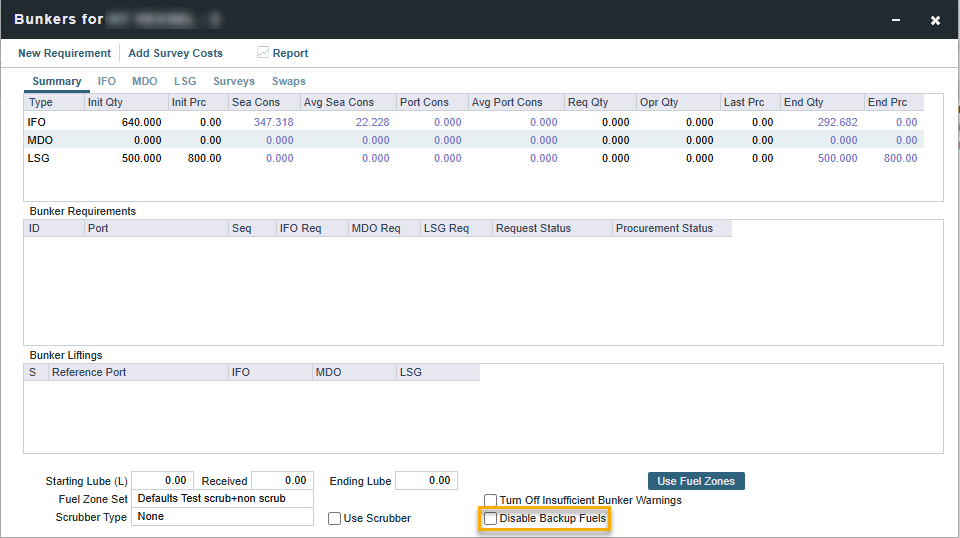Click the Report chart icon
The width and height of the screenshot is (960, 538).
pyautogui.click(x=263, y=53)
